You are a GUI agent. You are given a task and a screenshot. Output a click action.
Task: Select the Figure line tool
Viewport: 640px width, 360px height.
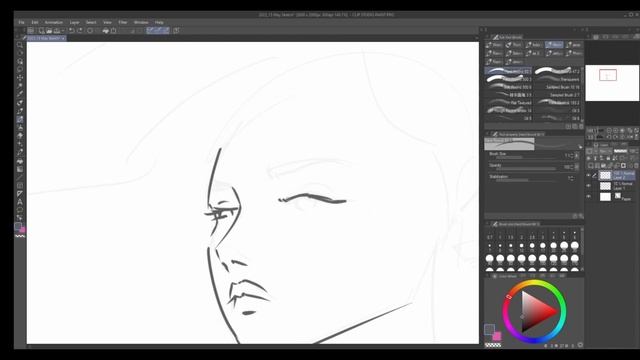(x=20, y=178)
